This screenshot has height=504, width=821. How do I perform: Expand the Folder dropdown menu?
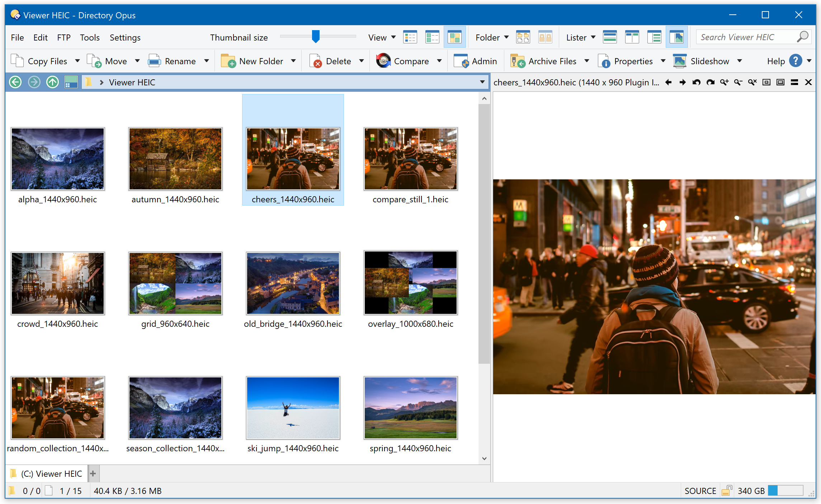[x=505, y=36]
